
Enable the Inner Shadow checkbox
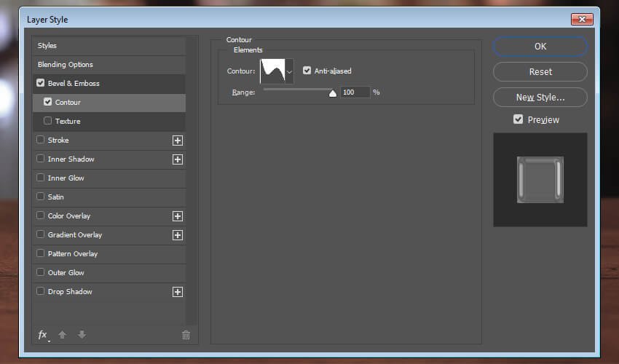tap(40, 159)
